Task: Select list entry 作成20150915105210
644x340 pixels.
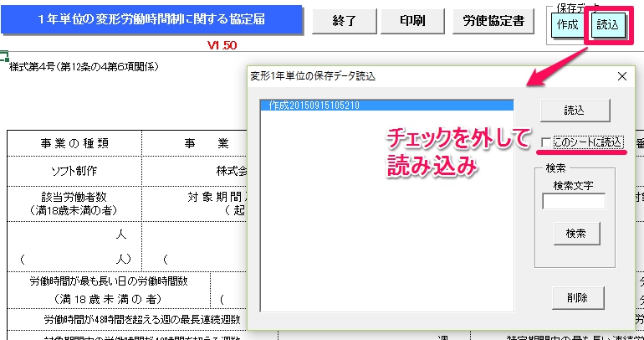Action: (387, 106)
